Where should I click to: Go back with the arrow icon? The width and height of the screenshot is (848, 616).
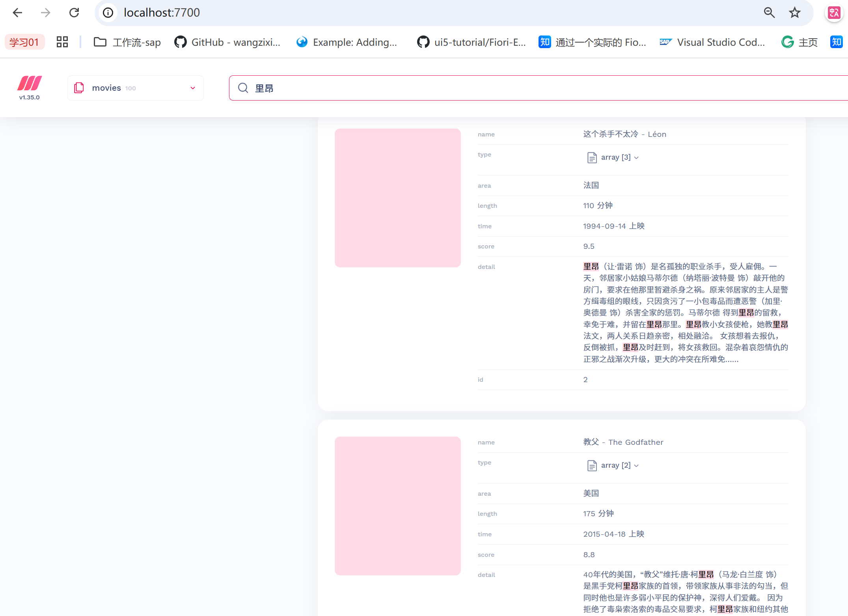point(18,13)
